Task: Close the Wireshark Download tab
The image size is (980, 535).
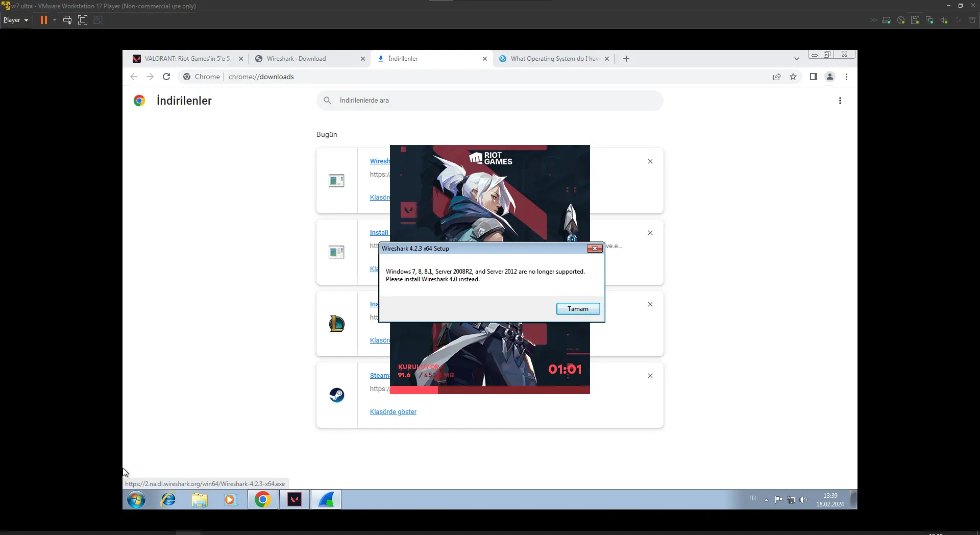Action: pos(363,59)
